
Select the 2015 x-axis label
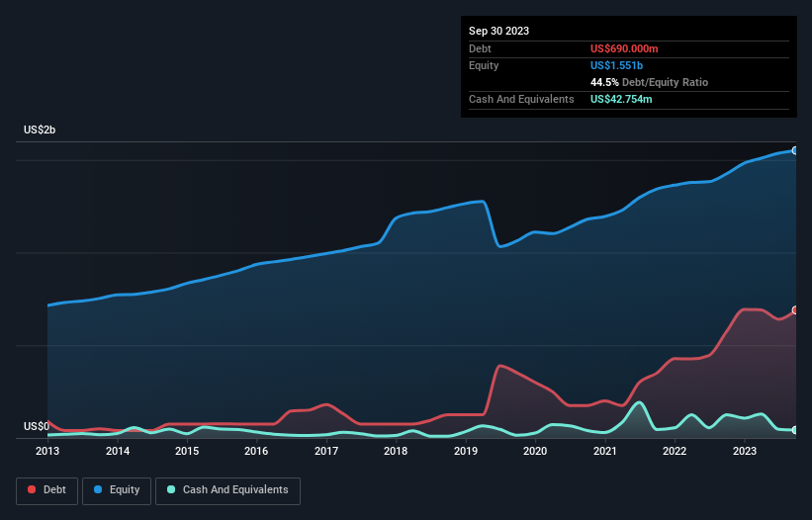tap(187, 452)
